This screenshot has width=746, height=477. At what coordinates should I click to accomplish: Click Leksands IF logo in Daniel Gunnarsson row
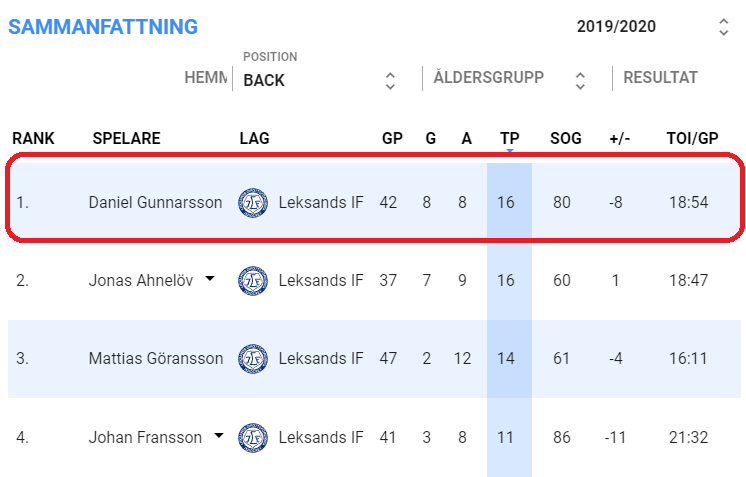point(253,203)
